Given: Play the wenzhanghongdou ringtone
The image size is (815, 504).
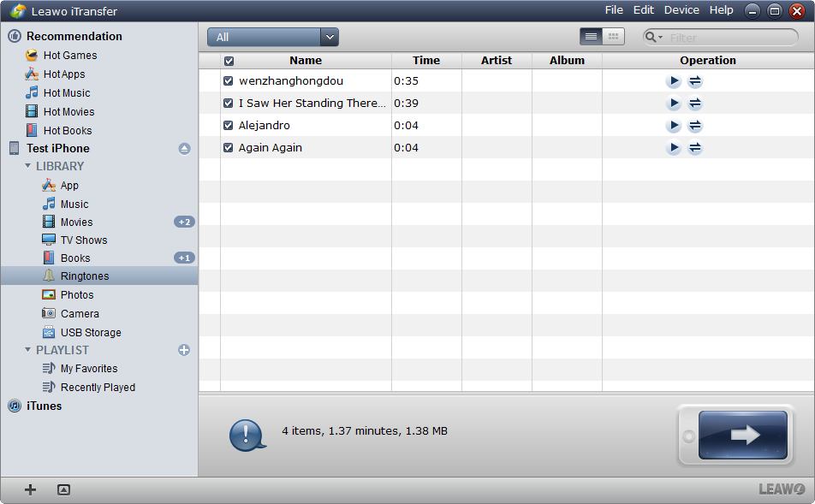Looking at the screenshot, I should tap(674, 81).
